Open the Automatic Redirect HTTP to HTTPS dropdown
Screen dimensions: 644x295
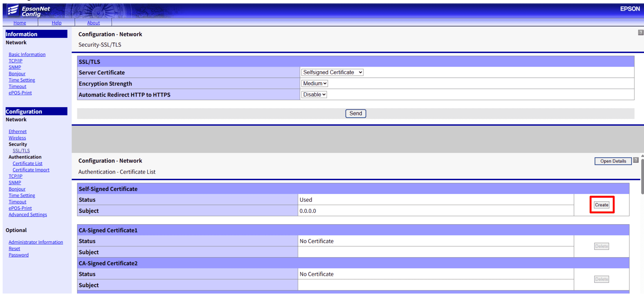click(314, 95)
